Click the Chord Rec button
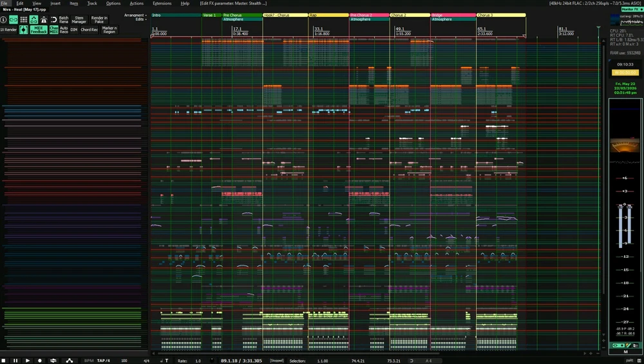 click(x=89, y=30)
